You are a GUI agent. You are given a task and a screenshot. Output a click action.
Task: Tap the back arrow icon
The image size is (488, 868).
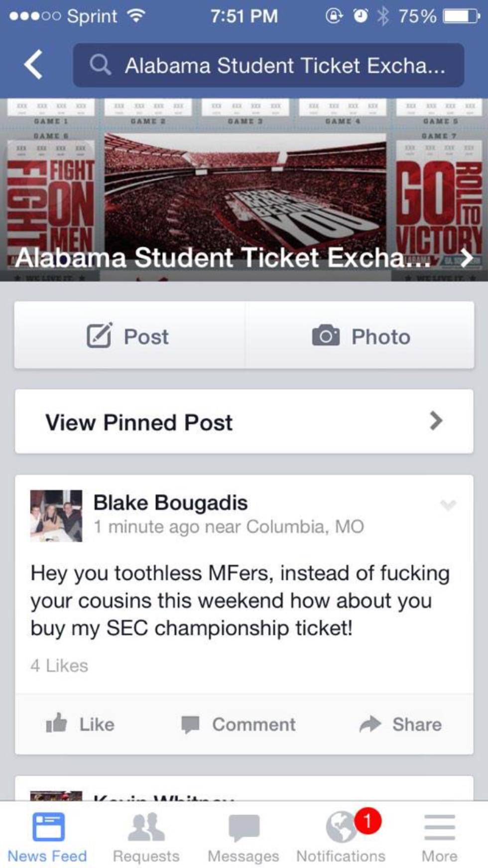[33, 65]
